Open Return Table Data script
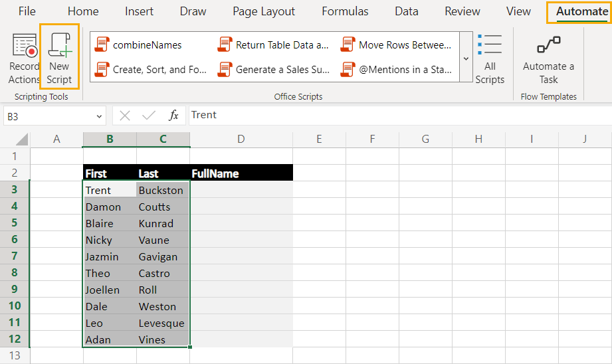The image size is (612, 364). 273,45
